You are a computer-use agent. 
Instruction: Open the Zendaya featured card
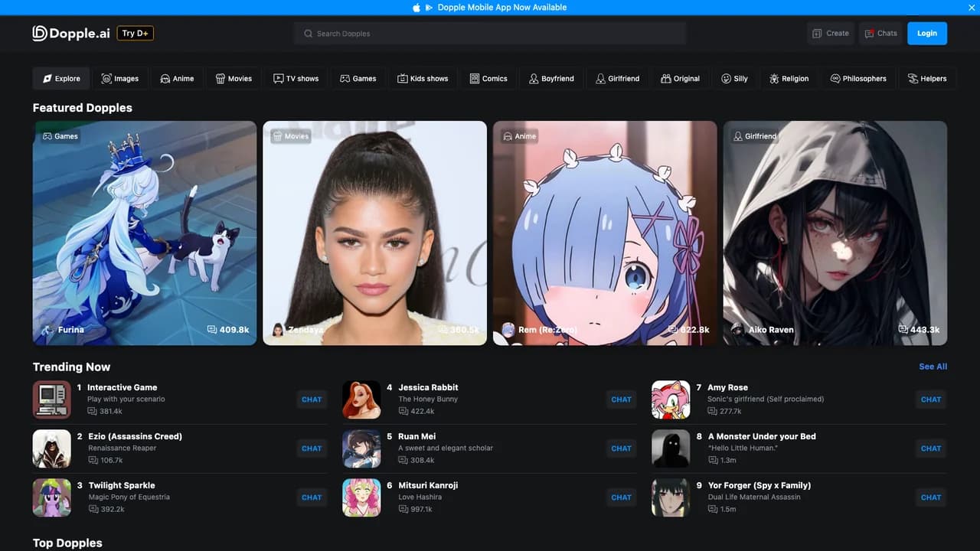pyautogui.click(x=375, y=233)
